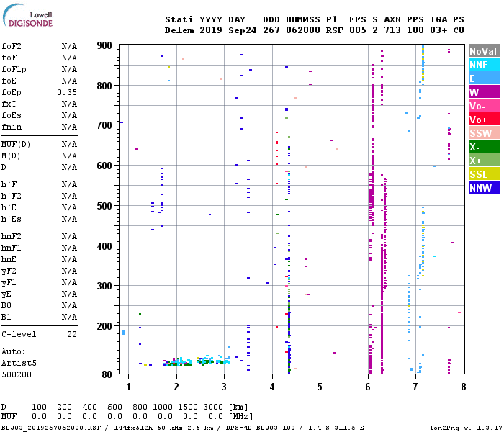Click the 80 km height axis label
The image size is (504, 432).
107,374
